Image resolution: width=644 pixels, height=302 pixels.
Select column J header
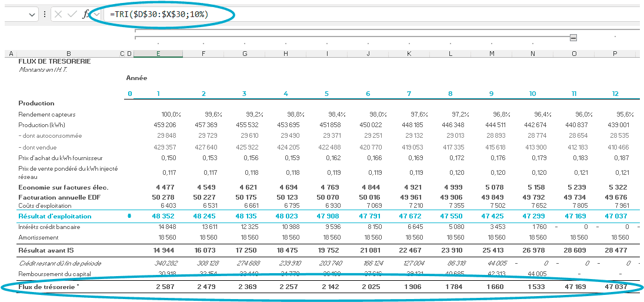coord(368,54)
